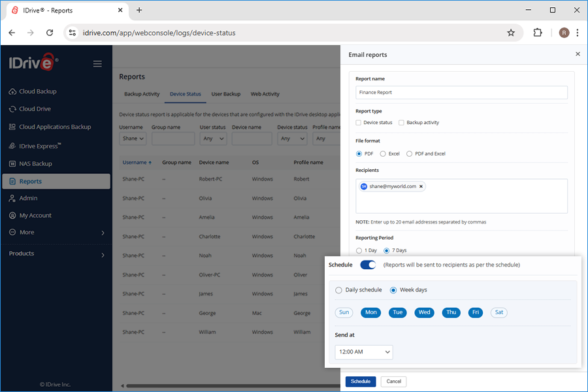View site information icon in address bar

click(73, 33)
